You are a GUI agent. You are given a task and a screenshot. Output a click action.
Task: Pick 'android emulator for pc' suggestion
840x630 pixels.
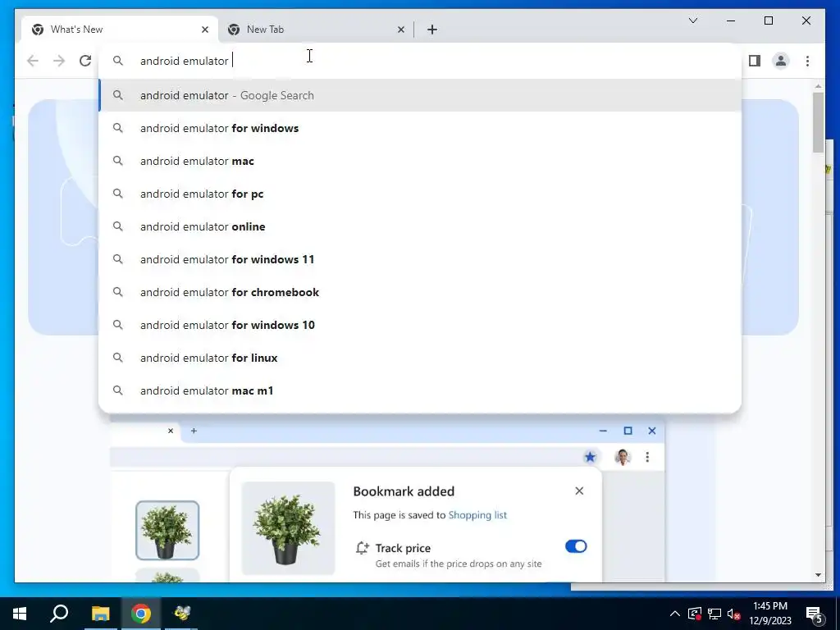click(x=420, y=194)
